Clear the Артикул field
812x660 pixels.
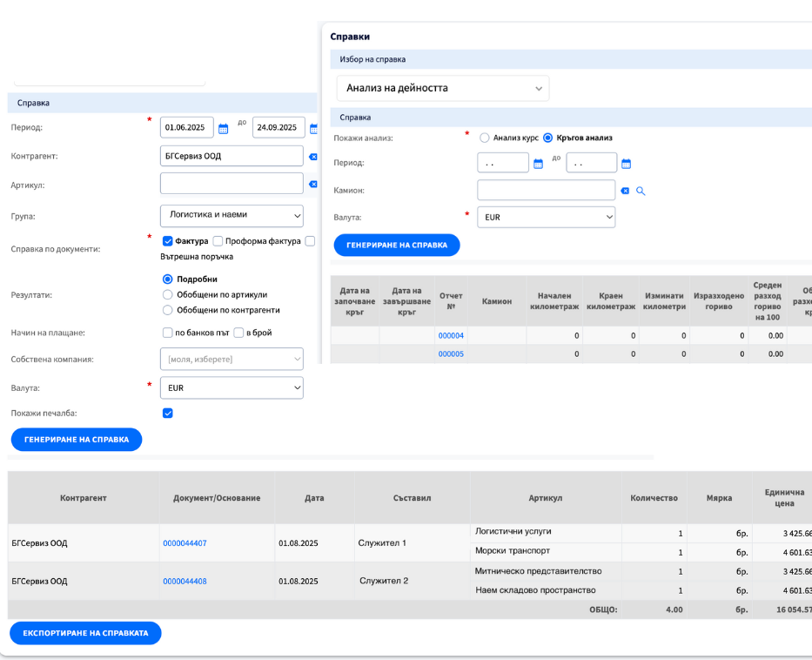pos(312,184)
